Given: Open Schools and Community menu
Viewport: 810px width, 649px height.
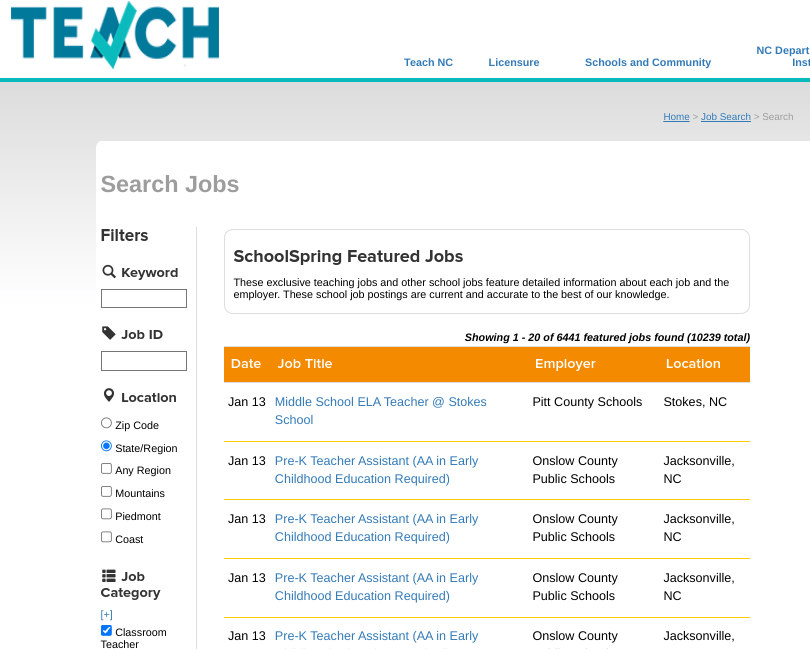Looking at the screenshot, I should (x=648, y=62).
